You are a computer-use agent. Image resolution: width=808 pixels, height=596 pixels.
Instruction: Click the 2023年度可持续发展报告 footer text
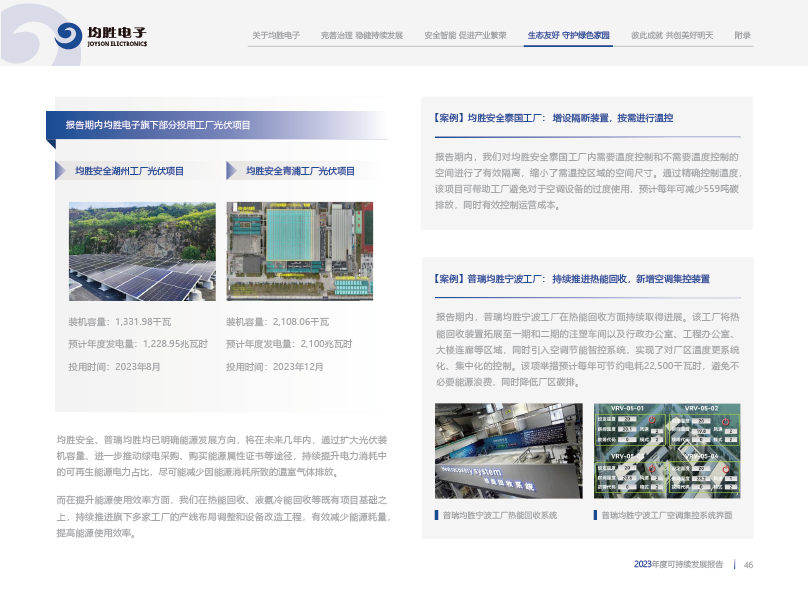(x=678, y=565)
